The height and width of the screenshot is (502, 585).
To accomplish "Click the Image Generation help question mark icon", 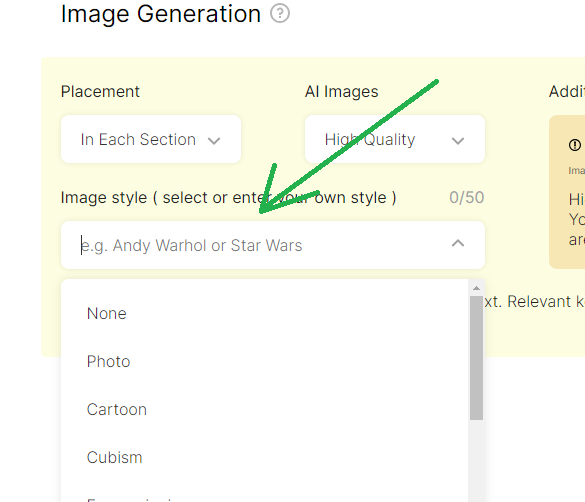I will pos(280,13).
